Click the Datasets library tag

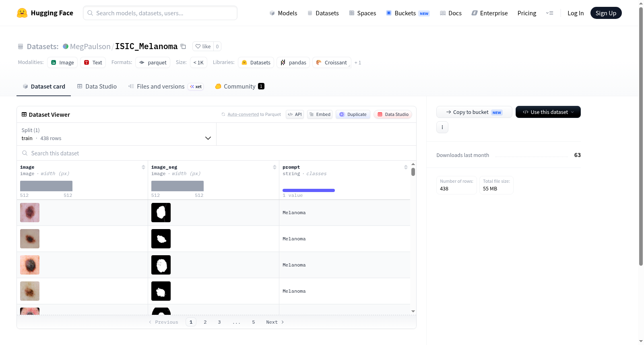point(256,62)
